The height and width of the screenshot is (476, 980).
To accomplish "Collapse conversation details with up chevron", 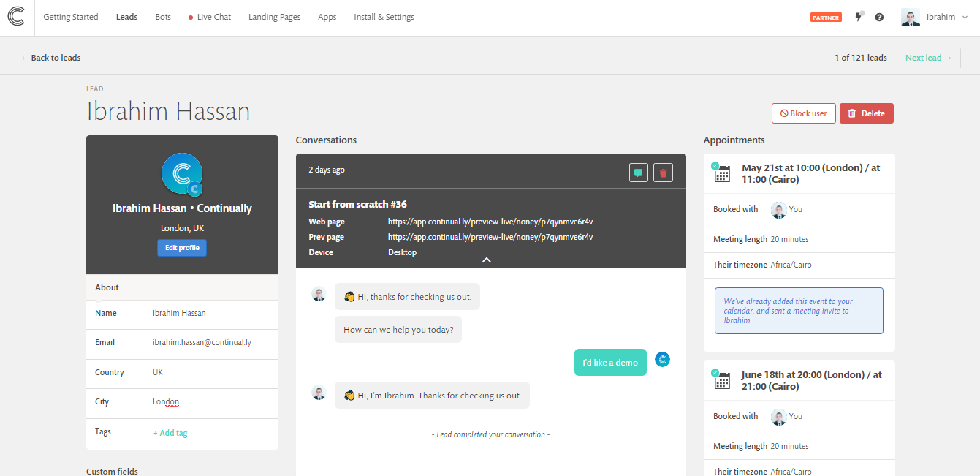I will pyautogui.click(x=487, y=260).
